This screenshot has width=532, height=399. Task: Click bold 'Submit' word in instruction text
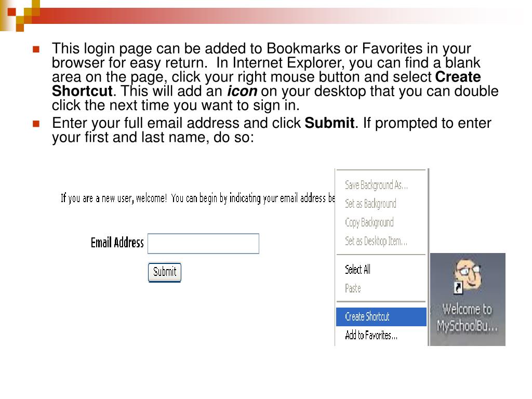click(329, 124)
